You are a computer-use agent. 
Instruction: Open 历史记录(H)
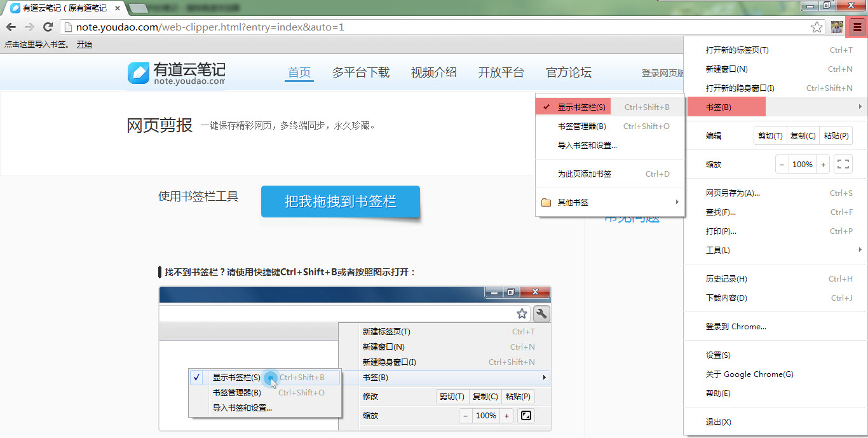pos(776,278)
